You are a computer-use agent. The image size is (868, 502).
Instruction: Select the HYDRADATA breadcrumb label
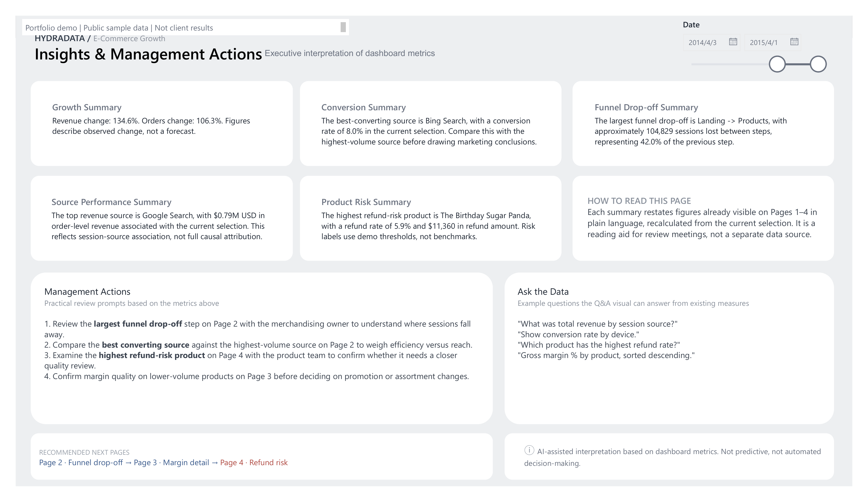pos(60,38)
